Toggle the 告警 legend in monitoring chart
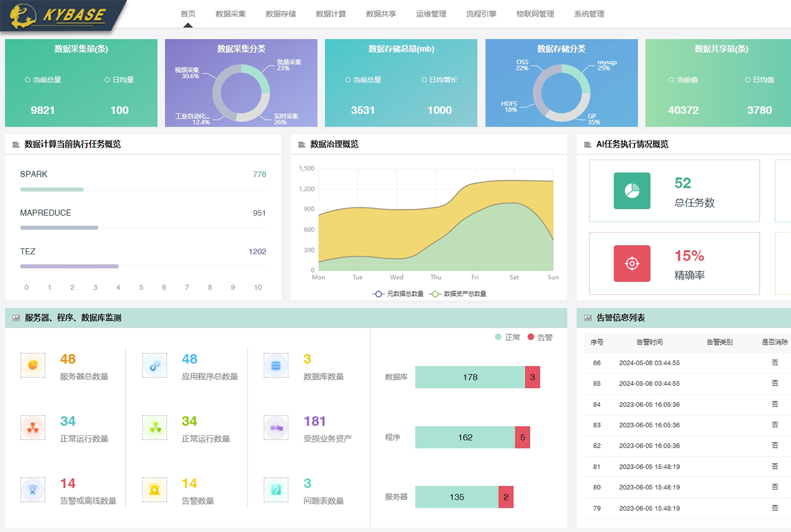The image size is (791, 532). click(x=540, y=337)
